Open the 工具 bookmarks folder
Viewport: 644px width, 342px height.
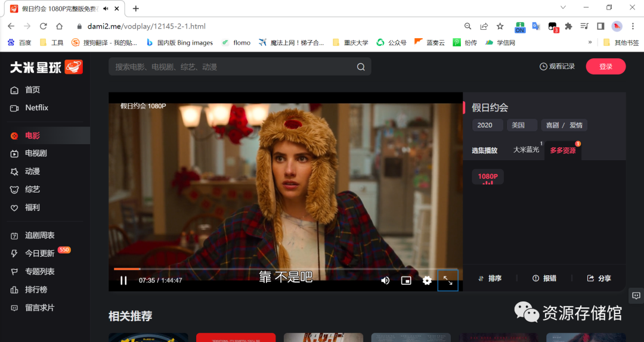point(52,42)
